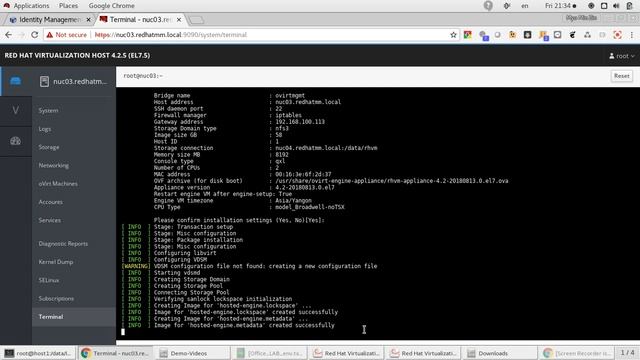The image size is (640, 360).
Task: Open Diagnostic Reports in the sidebar
Action: pos(63,244)
